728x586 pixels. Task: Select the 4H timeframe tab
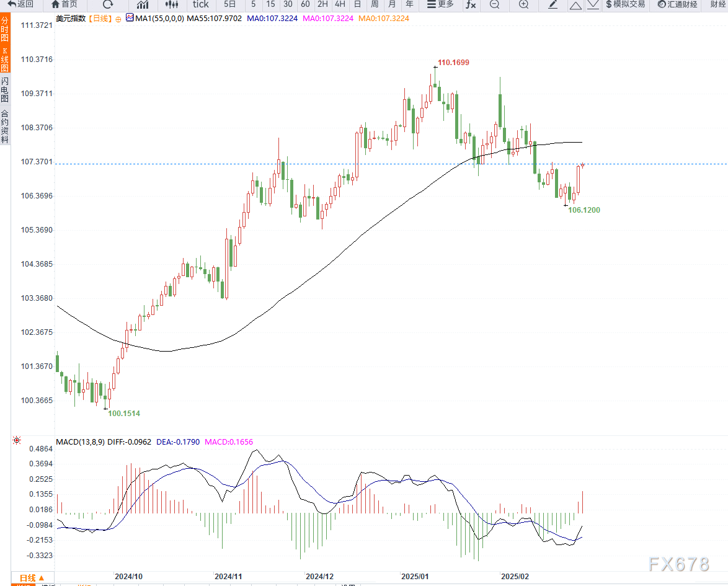(x=340, y=5)
